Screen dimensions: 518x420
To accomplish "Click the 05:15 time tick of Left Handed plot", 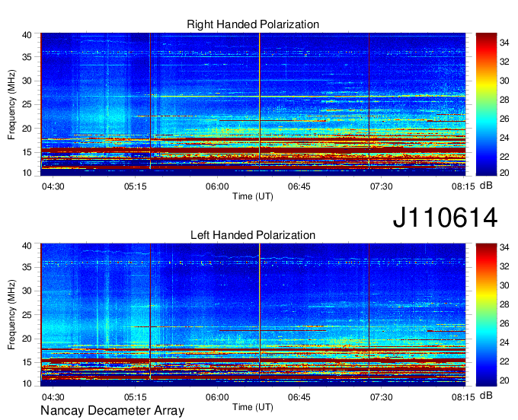I will (135, 397).
